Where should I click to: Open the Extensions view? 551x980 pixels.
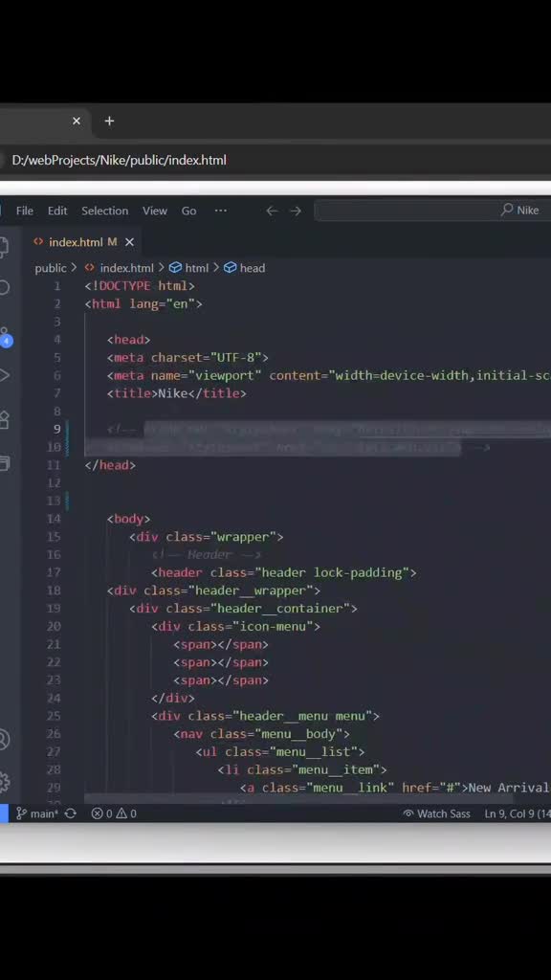[4, 419]
